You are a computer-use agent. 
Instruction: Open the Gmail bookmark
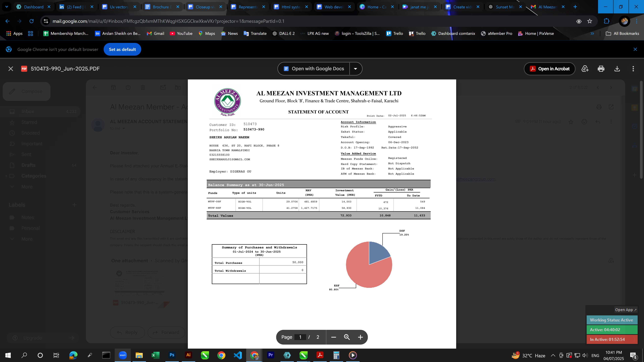(x=155, y=34)
